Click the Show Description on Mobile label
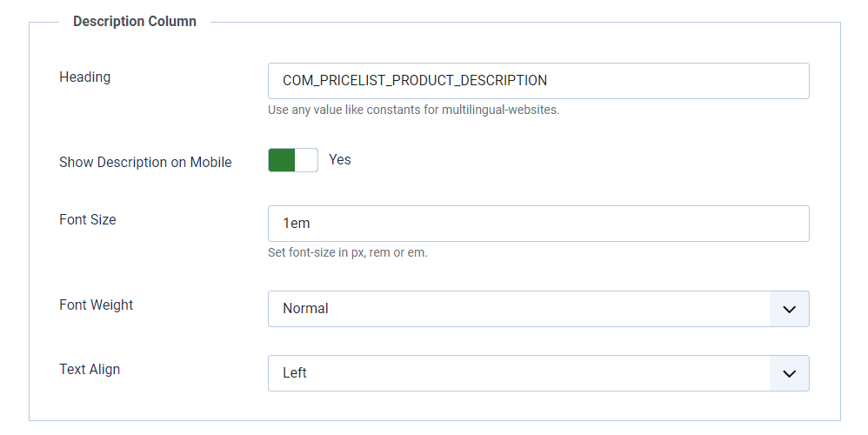Screen dimensions: 868x435 point(145,162)
